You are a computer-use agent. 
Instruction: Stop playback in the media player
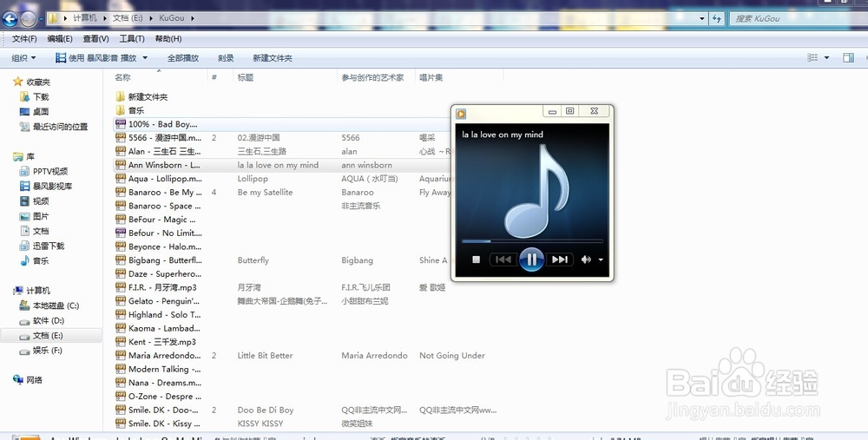click(x=476, y=259)
